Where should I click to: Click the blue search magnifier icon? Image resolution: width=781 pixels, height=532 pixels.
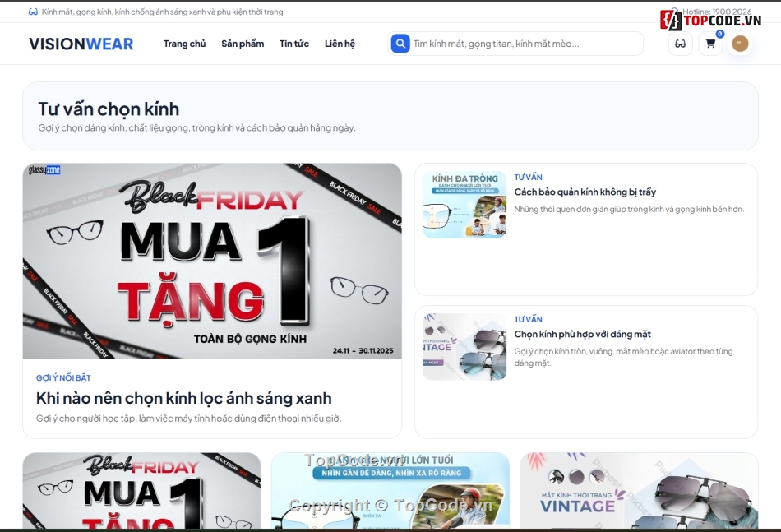(400, 44)
